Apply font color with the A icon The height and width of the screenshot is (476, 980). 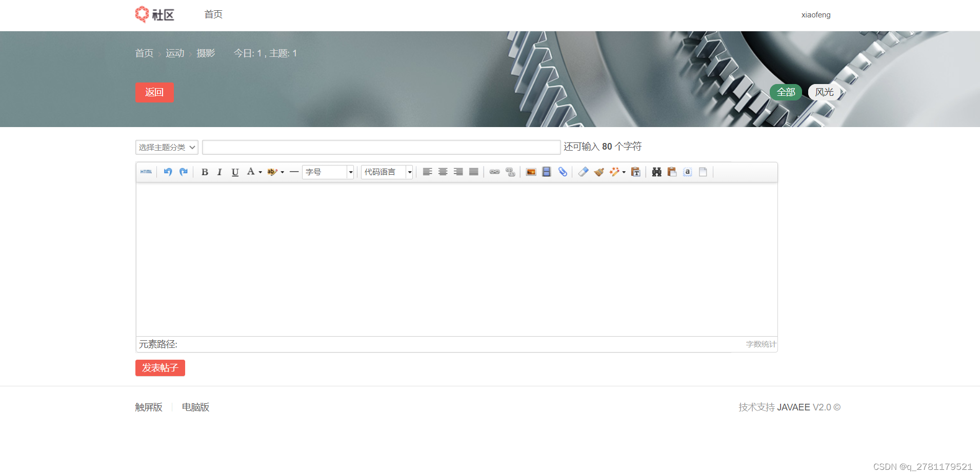251,172
